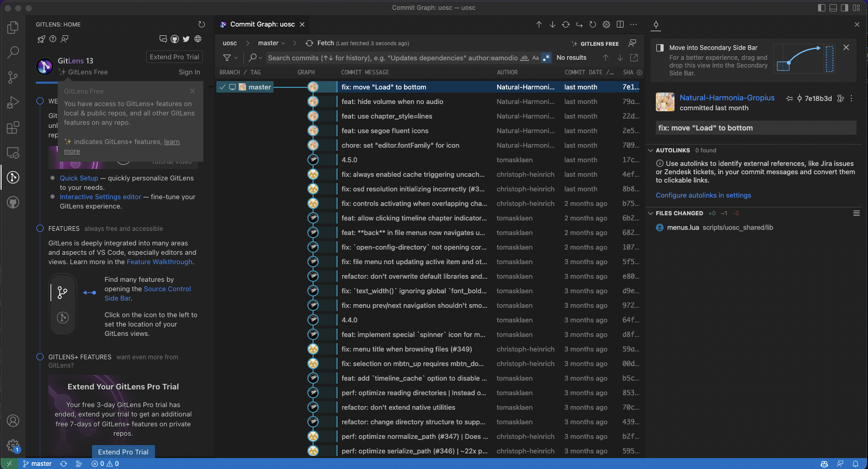Click the remote indicator in the status bar
The image size is (868, 469).
tap(10, 463)
